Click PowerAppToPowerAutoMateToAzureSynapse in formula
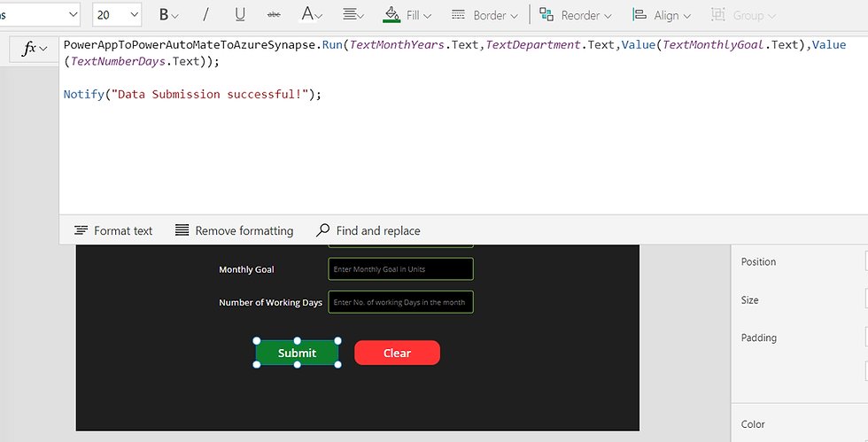The width and height of the screenshot is (868, 442). 190,45
